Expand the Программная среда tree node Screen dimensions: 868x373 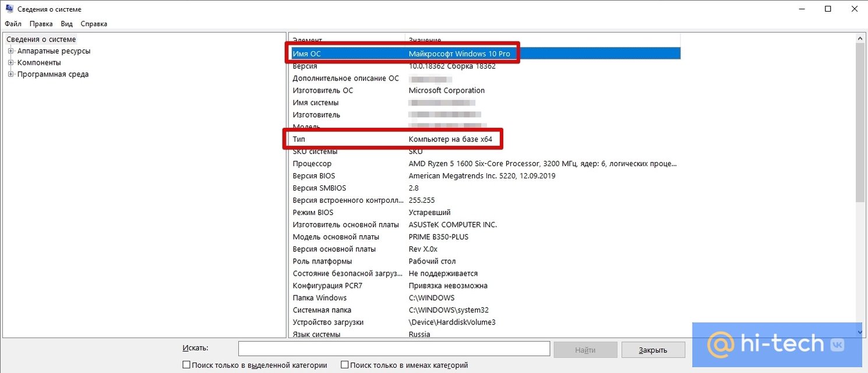tap(10, 75)
